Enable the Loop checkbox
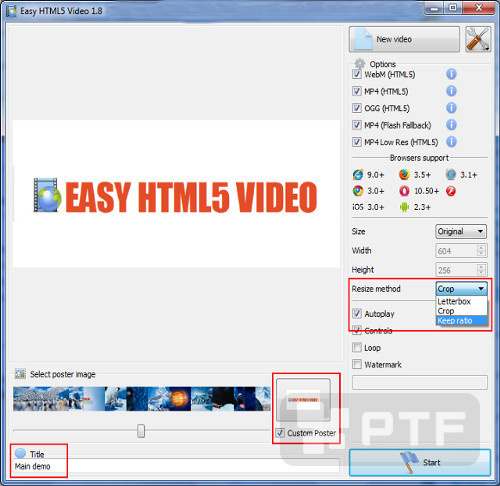The width and height of the screenshot is (500, 486). pyautogui.click(x=357, y=348)
